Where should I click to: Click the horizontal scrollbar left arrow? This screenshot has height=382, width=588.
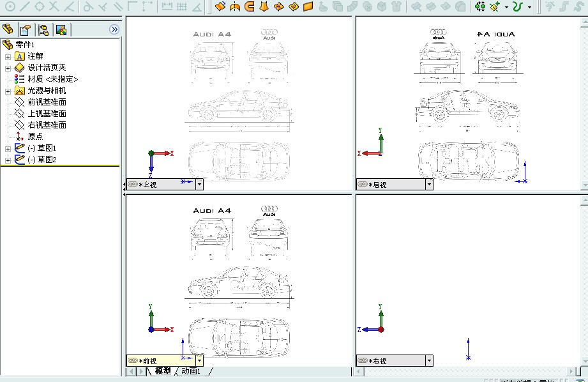pos(359,372)
